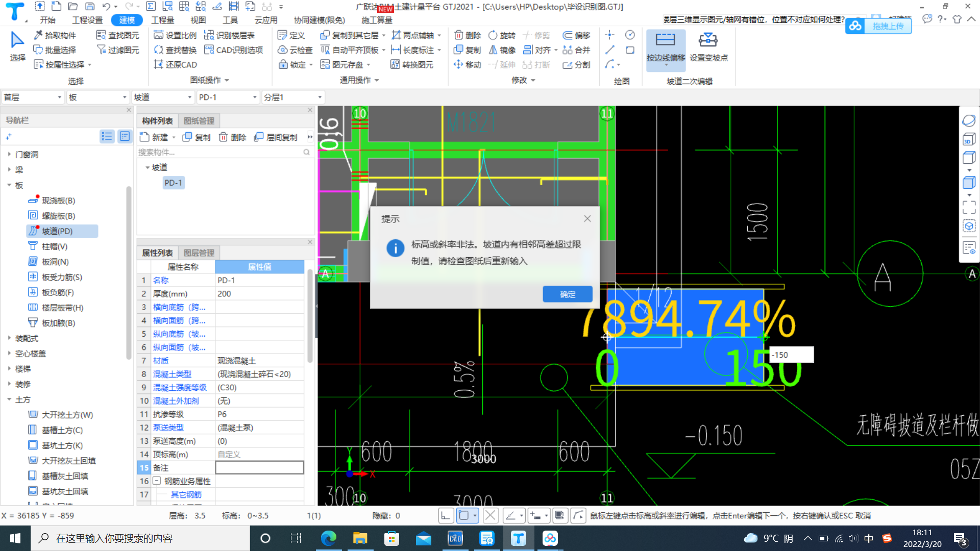Viewport: 980px width, 551px height.
Task: Toggle the cross snap icon in status bar
Action: (491, 516)
